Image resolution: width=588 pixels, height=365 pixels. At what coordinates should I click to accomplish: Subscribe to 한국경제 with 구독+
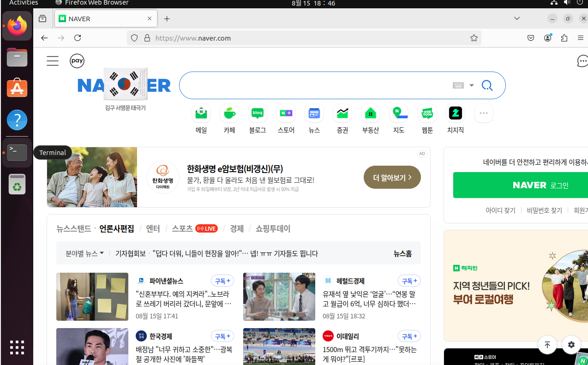[x=222, y=336]
